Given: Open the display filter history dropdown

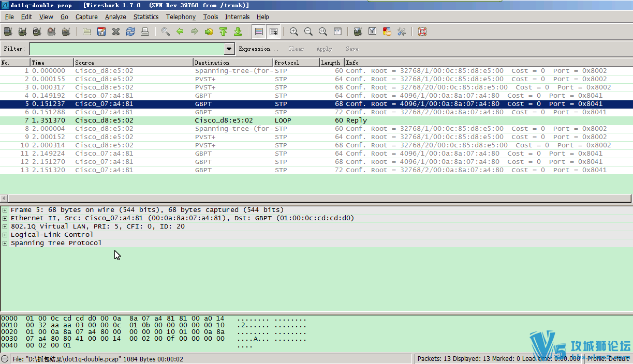Looking at the screenshot, I should [x=230, y=49].
